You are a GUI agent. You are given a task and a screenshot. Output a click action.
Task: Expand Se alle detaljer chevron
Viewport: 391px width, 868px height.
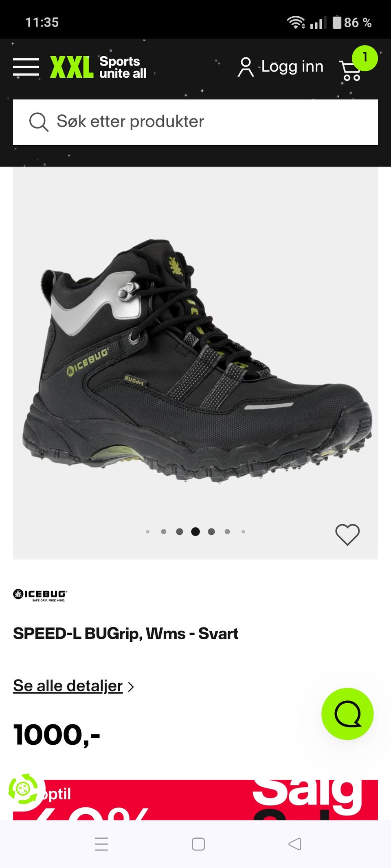[x=131, y=687]
